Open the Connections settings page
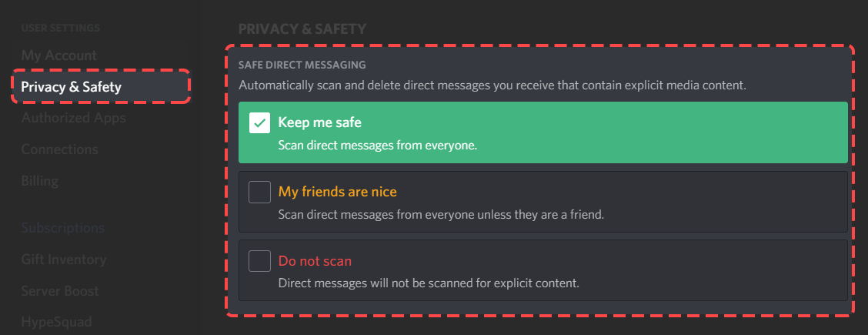The width and height of the screenshot is (868, 335). coord(60,149)
